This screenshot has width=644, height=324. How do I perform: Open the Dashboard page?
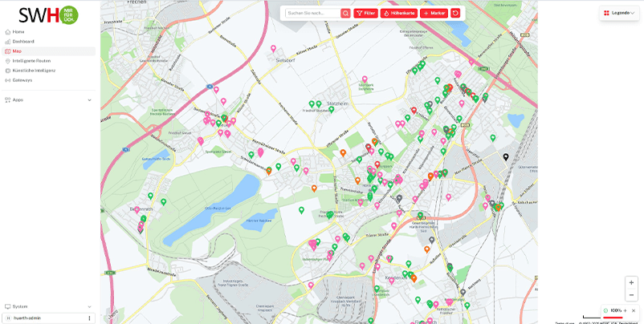tap(23, 41)
